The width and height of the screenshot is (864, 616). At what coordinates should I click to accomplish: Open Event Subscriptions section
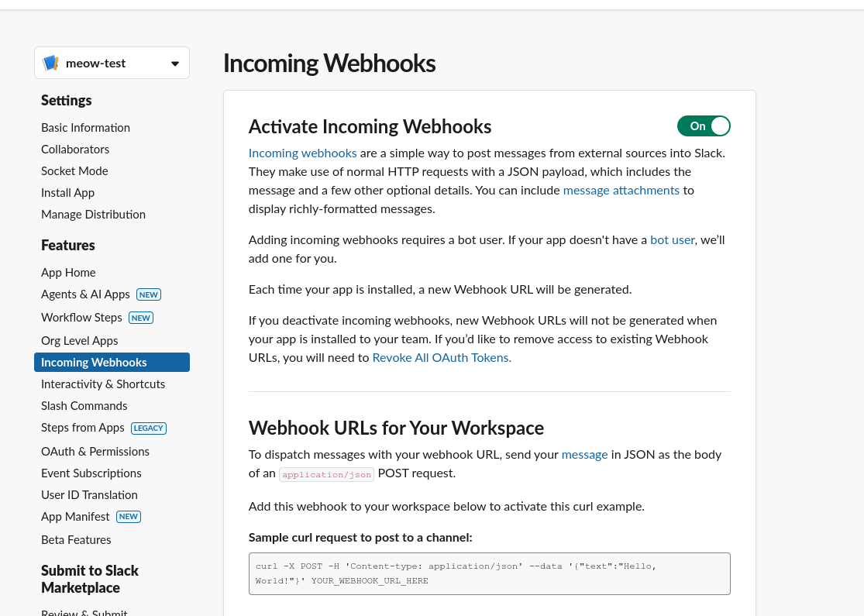click(91, 473)
